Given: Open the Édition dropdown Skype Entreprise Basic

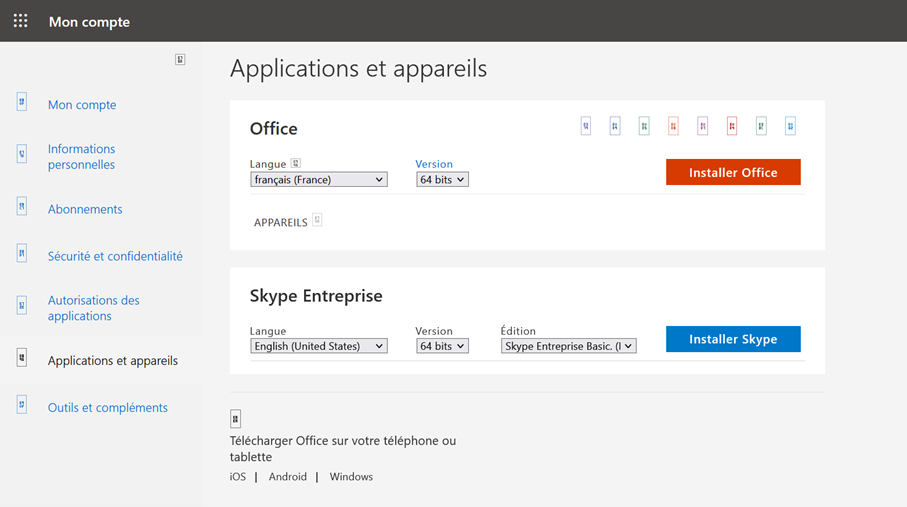Looking at the screenshot, I should pos(569,346).
